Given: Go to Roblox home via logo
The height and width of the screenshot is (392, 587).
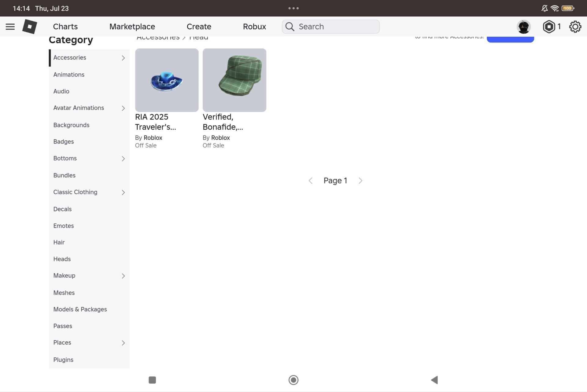Looking at the screenshot, I should click(x=30, y=27).
